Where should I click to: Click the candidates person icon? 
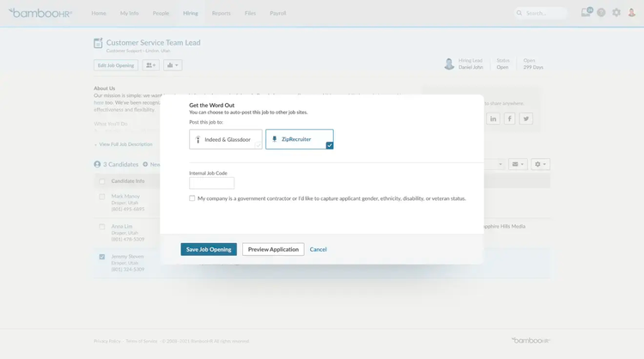97,164
